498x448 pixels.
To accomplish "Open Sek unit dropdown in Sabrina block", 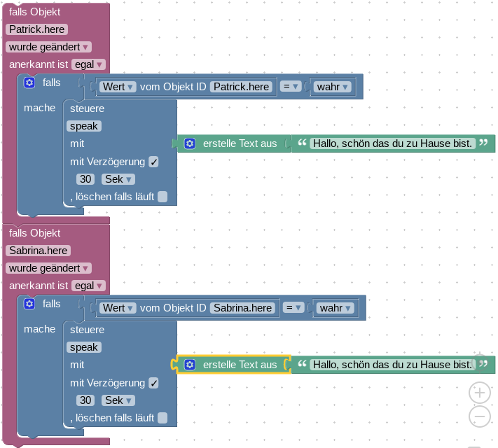I will [118, 400].
